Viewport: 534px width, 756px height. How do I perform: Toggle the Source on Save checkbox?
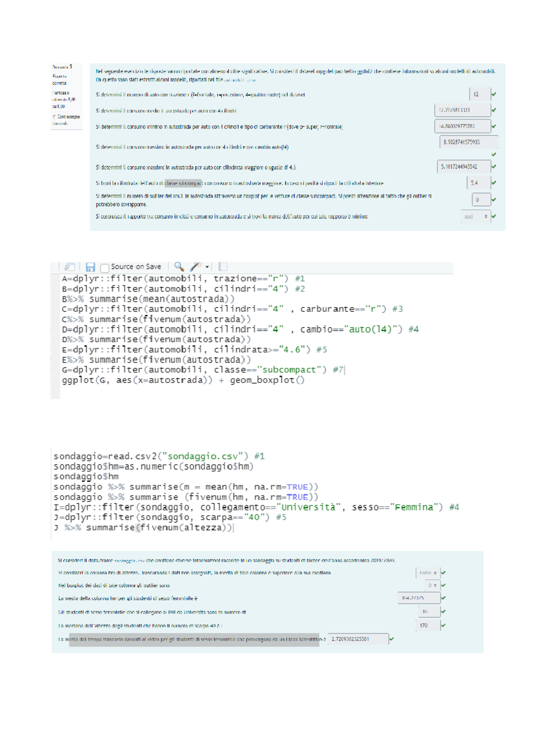pos(105,267)
